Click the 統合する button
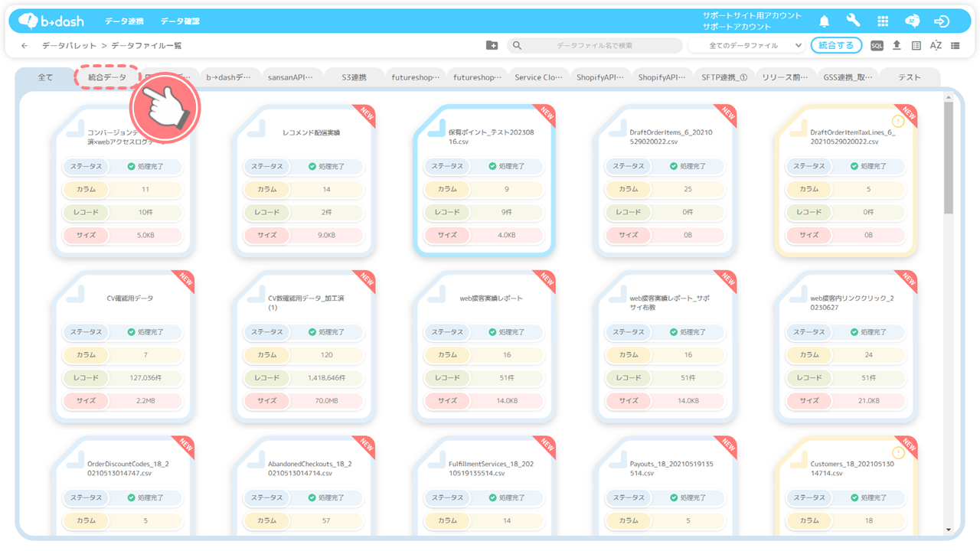 pos(836,46)
